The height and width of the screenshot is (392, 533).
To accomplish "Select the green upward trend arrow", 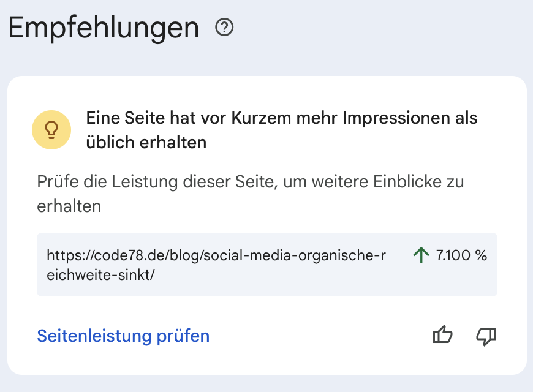I will 421,255.
